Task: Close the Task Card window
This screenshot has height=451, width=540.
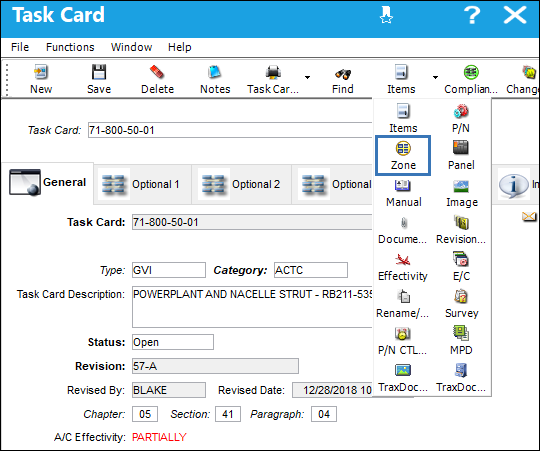Action: pos(515,15)
